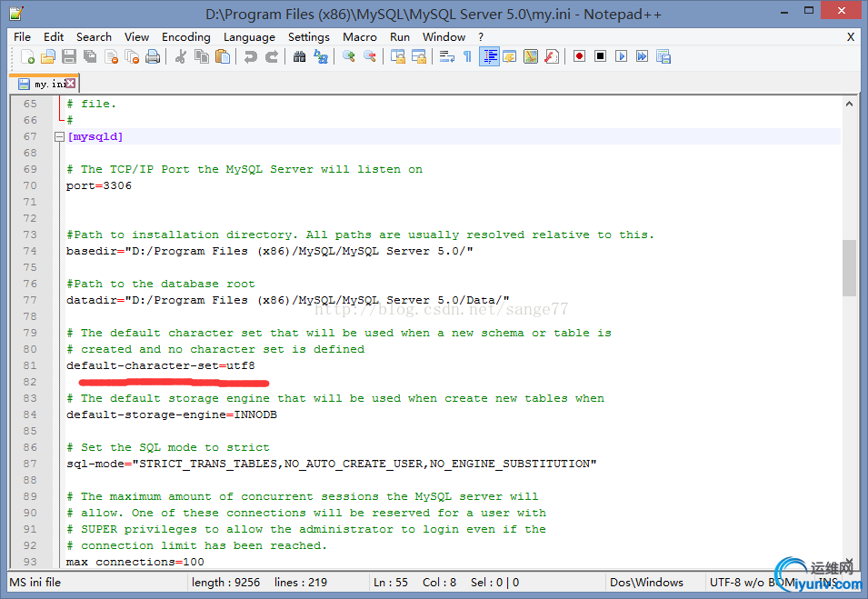Copy selection using toolbar copy icon
This screenshot has height=599, width=868.
(202, 56)
